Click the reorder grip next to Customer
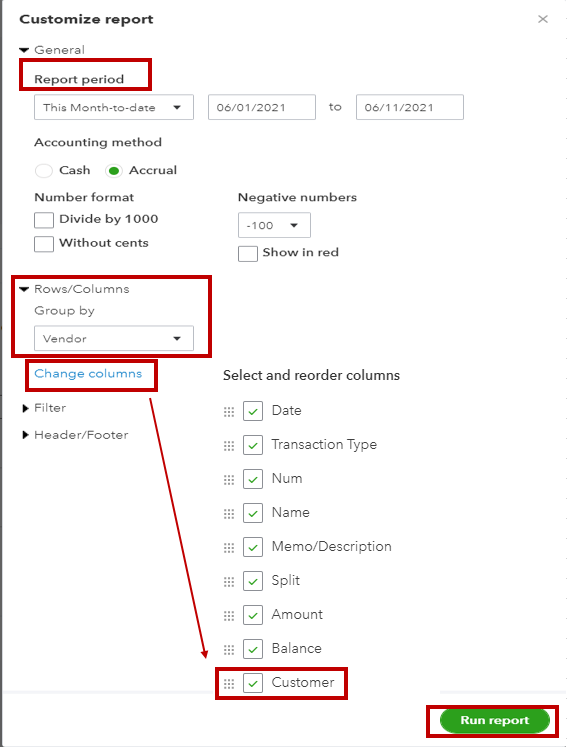Image resolution: width=567 pixels, height=747 pixels. point(229,684)
